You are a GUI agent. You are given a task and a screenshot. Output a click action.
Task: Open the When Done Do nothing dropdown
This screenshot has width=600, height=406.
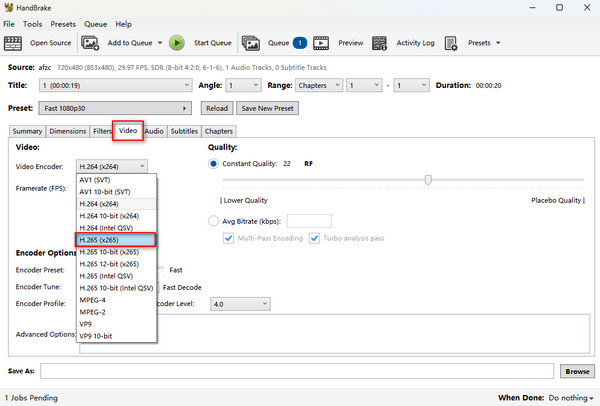tap(571, 398)
